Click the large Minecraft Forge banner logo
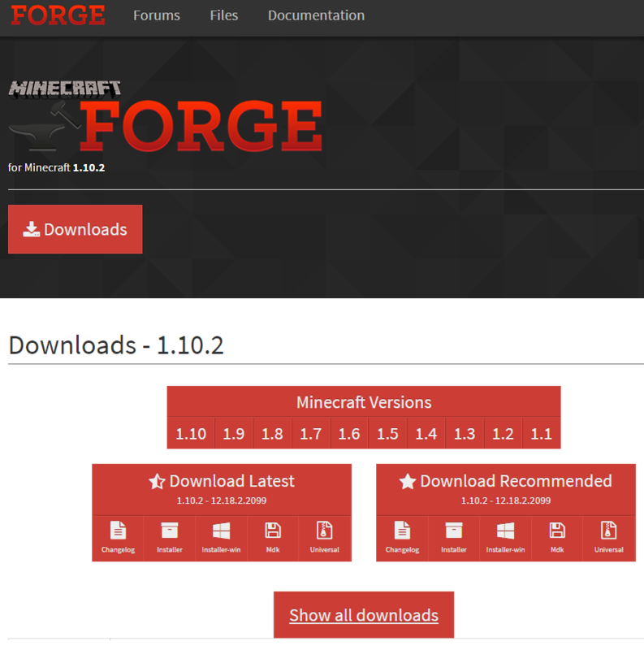 pos(165,116)
